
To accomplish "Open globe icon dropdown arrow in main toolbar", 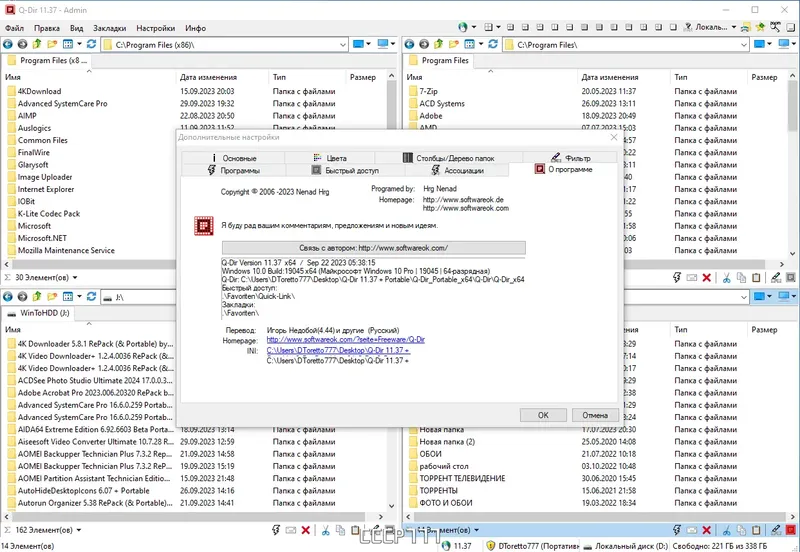I will coord(473,27).
